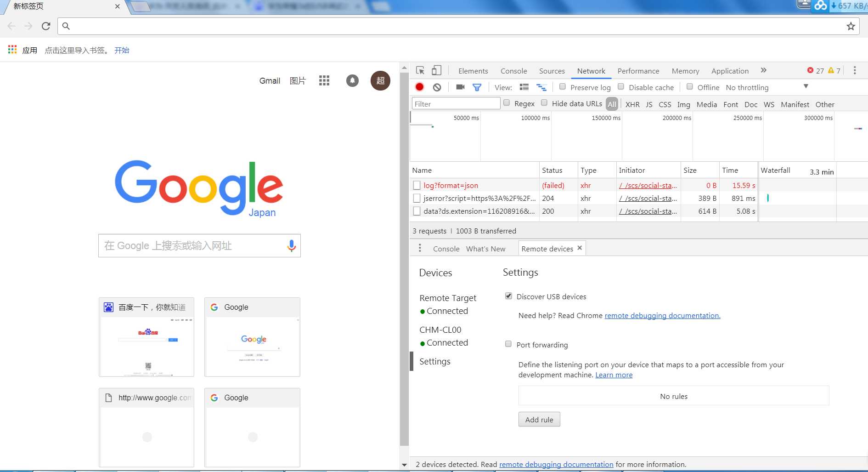Open the Google apps grid icon

coord(324,81)
